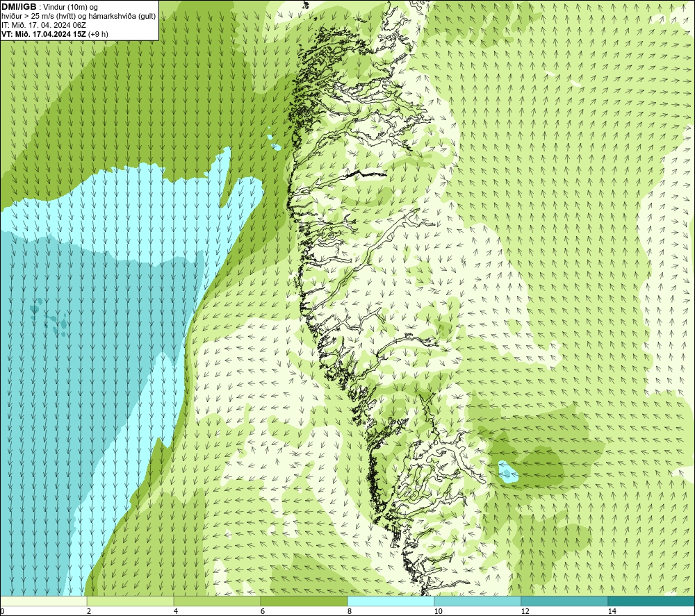Select the 6–8 m/s dark green swatch

pos(304,601)
